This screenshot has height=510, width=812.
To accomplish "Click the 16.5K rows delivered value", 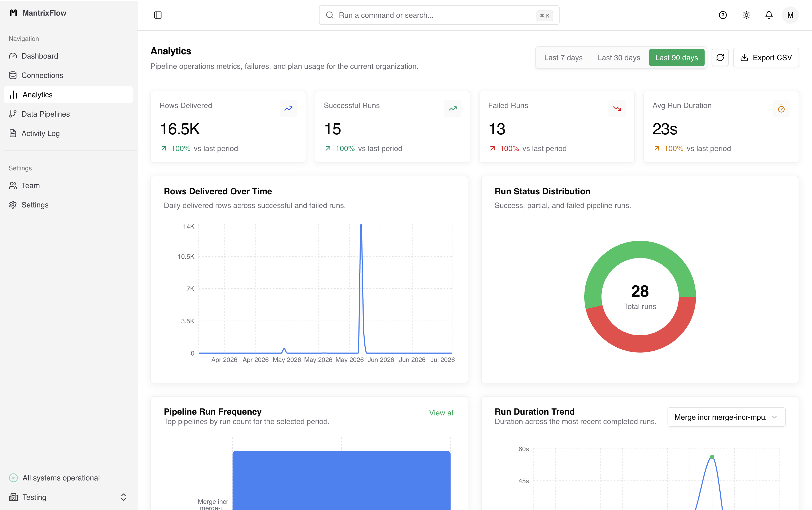I will [x=180, y=129].
